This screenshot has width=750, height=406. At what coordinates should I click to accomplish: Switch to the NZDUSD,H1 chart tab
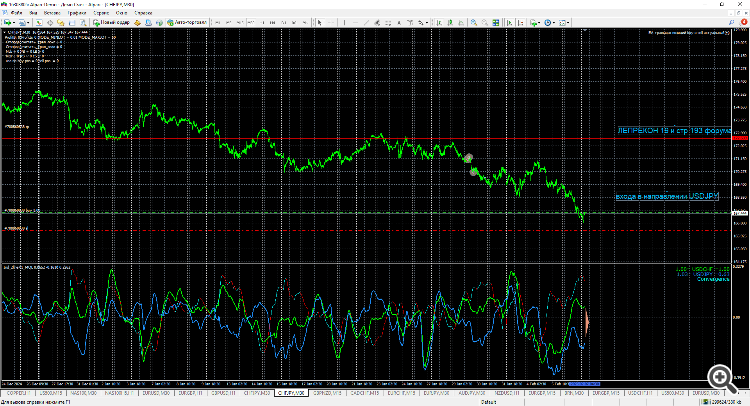pos(507,393)
